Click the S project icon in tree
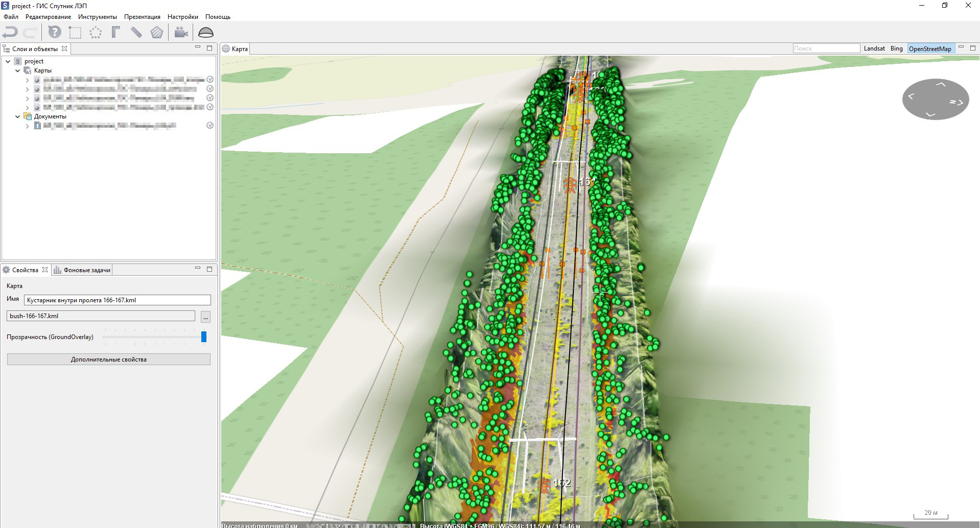980x528 pixels. pyautogui.click(x=18, y=61)
